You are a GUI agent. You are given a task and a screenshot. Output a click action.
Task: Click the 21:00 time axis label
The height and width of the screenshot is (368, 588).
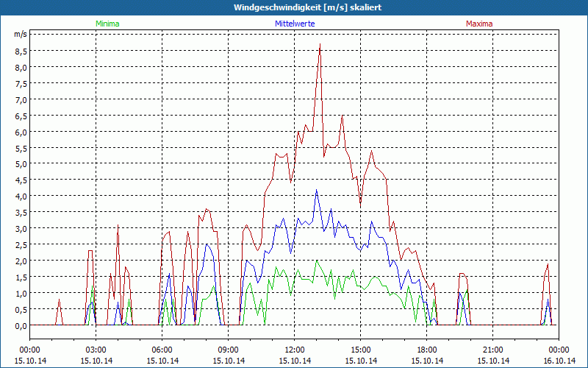point(492,350)
